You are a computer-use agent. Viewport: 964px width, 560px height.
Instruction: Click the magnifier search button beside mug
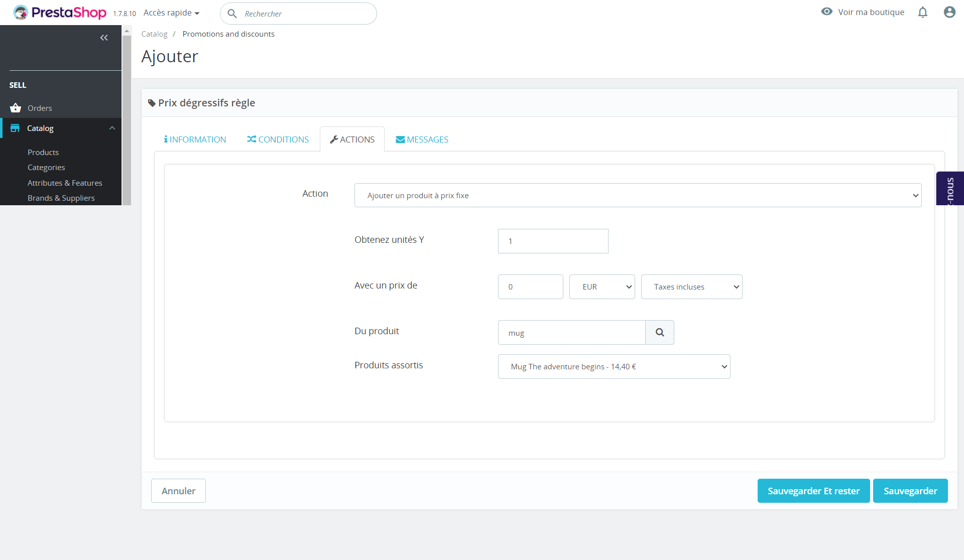coord(659,332)
